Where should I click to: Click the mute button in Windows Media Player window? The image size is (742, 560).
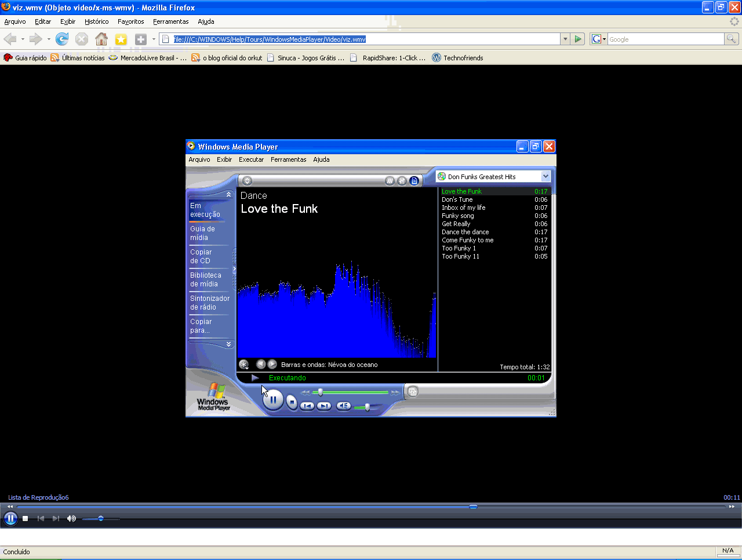coord(344,406)
